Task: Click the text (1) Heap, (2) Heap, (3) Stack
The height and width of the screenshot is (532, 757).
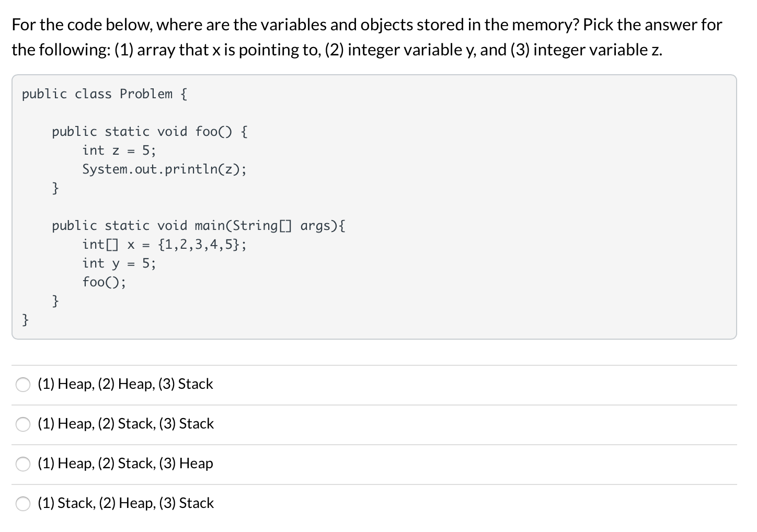Action: 125,384
